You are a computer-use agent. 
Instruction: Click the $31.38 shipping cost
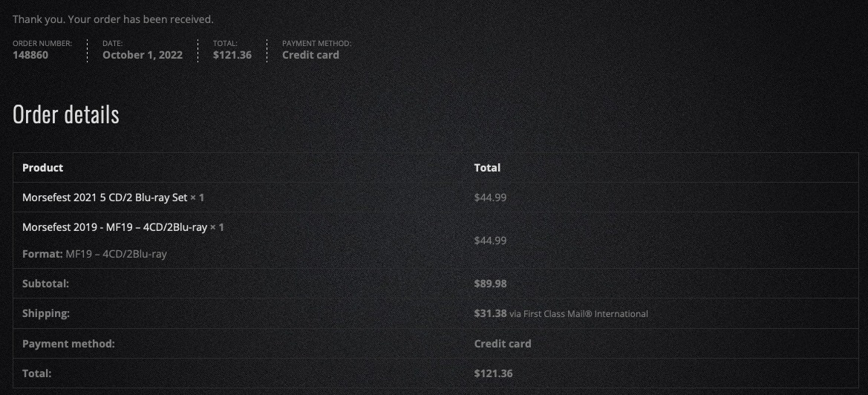click(490, 313)
